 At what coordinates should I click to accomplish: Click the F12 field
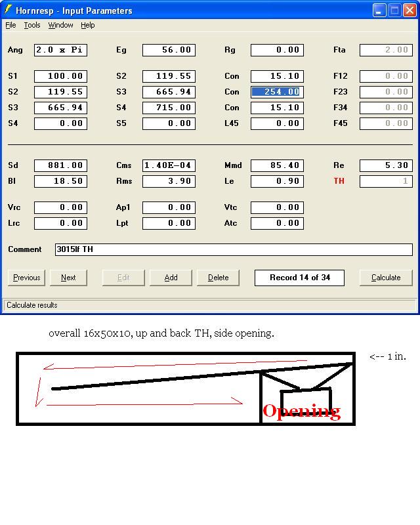point(386,76)
